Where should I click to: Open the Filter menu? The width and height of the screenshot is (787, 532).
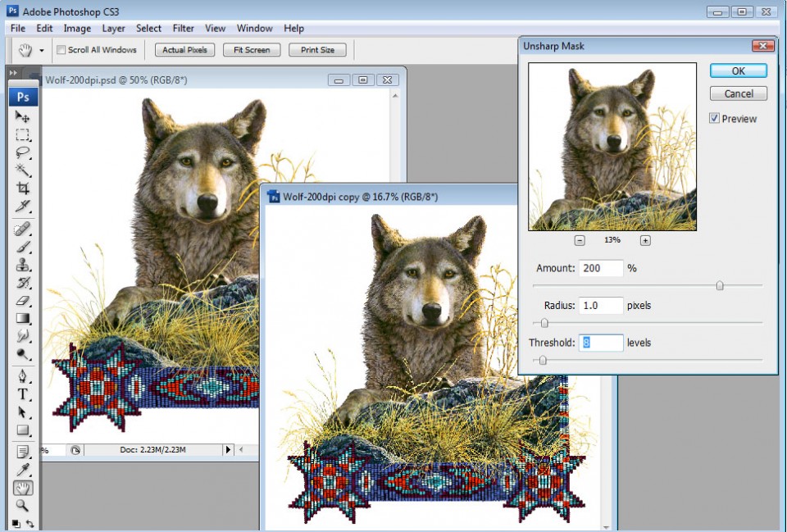[x=183, y=28]
